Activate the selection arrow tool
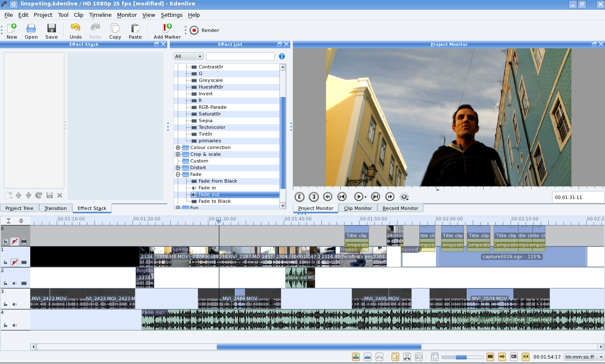The image size is (605, 364). coord(395,357)
